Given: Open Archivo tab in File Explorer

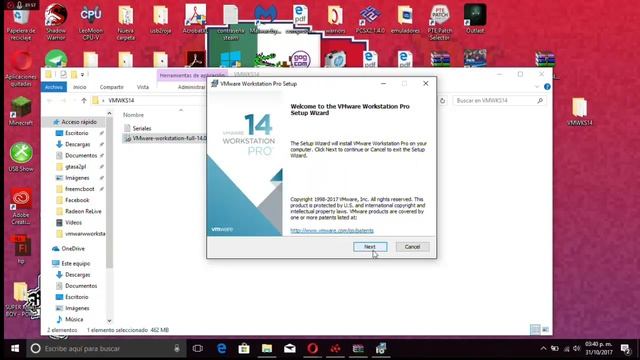Looking at the screenshot, I should point(54,87).
